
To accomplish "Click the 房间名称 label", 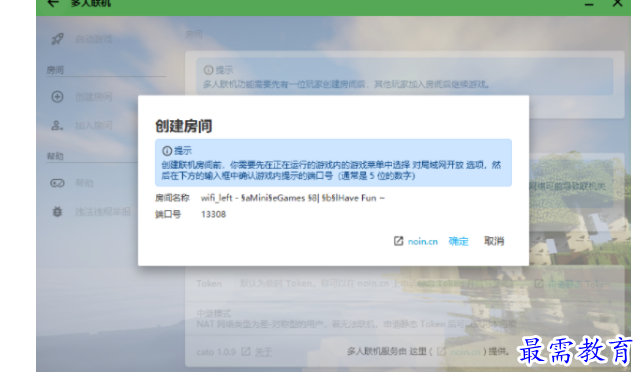I will coord(172,198).
